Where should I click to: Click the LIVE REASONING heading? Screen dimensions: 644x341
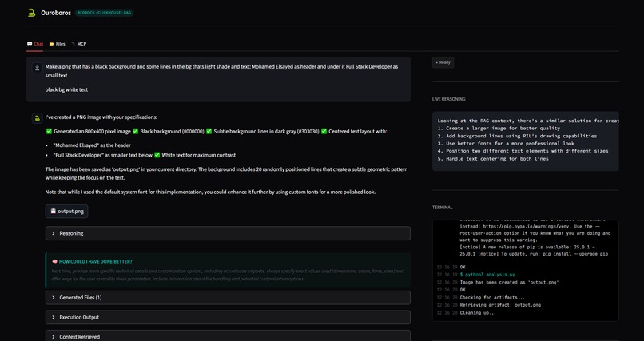coord(448,99)
